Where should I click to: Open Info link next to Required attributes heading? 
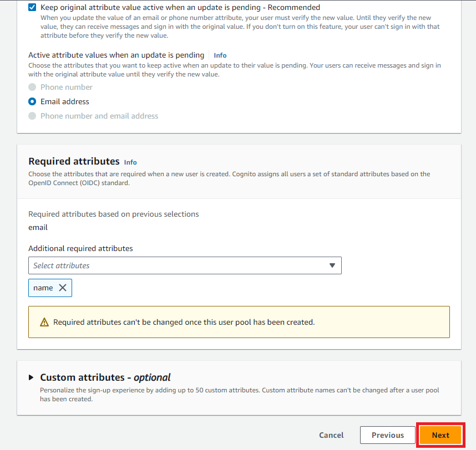130,162
